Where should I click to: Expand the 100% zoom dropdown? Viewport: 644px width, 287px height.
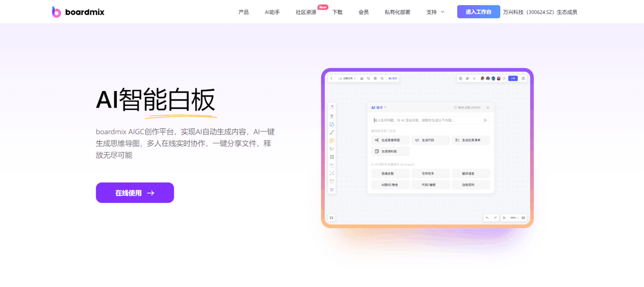(x=514, y=218)
